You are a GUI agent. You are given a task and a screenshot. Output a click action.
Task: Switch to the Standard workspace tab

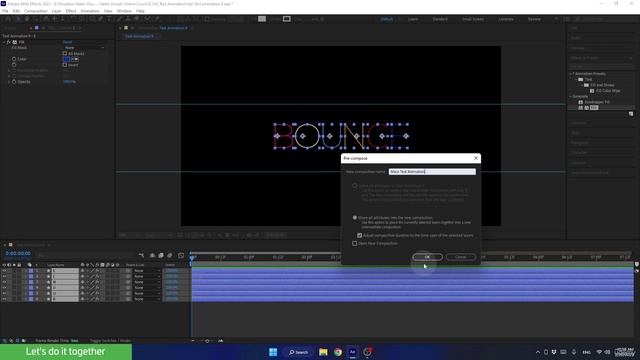pyautogui.click(x=440, y=19)
